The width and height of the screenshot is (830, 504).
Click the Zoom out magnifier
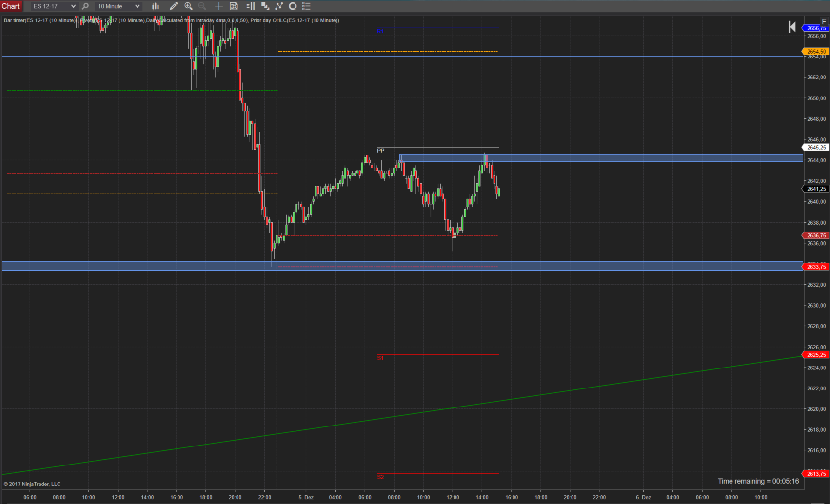point(202,6)
